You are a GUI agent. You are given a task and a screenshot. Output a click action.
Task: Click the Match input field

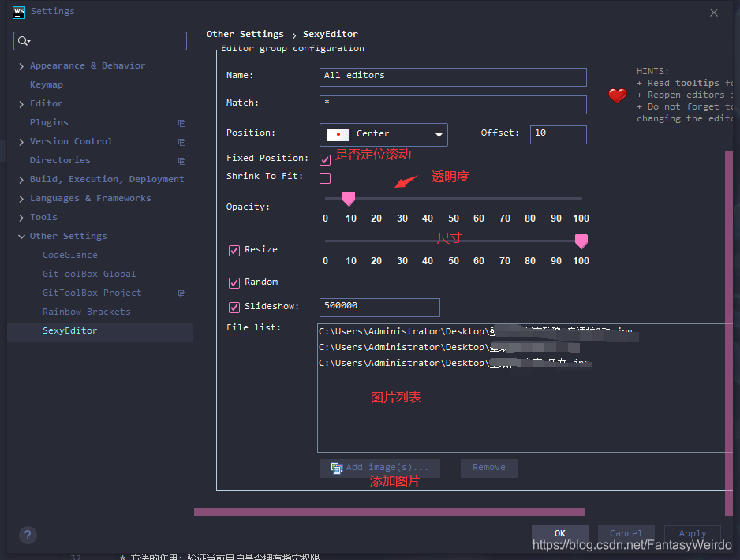click(453, 105)
